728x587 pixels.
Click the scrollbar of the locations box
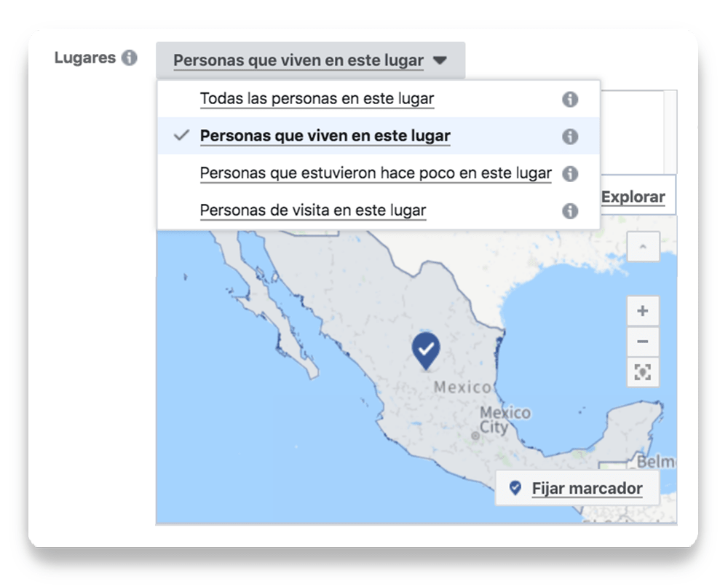[x=670, y=133]
